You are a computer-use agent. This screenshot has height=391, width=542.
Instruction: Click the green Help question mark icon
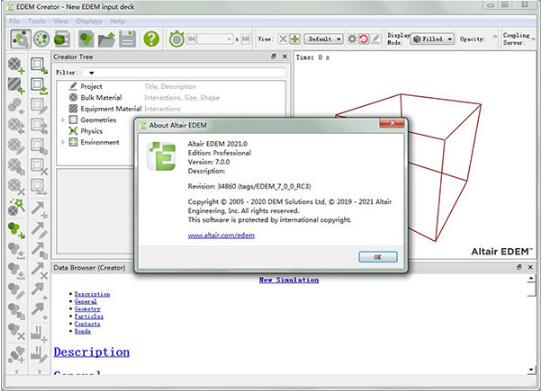coord(151,39)
